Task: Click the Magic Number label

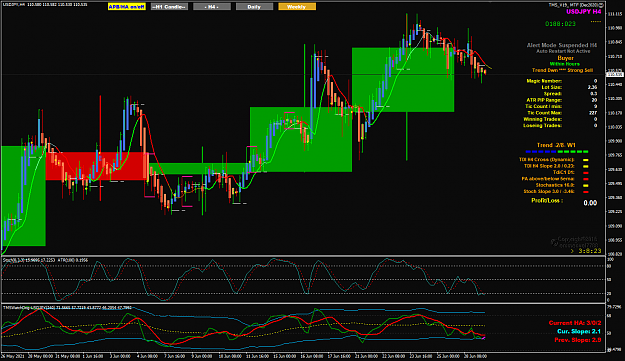Action: (x=544, y=81)
